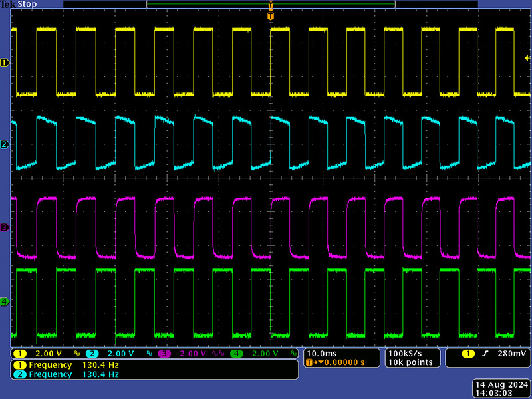Select the channel 2 badge in scale readout
The height and width of the screenshot is (399, 532).
[x=92, y=354]
